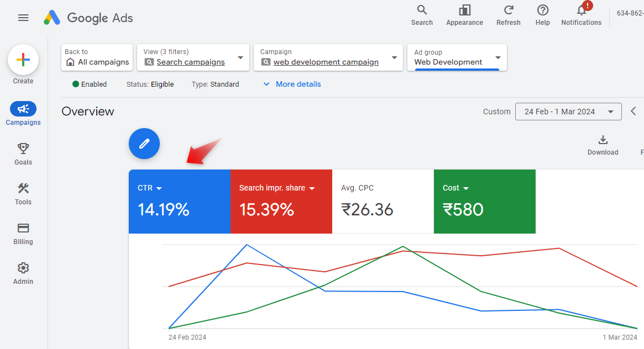This screenshot has height=349, width=644.
Task: Select the green Cost metric card
Action: tap(484, 202)
